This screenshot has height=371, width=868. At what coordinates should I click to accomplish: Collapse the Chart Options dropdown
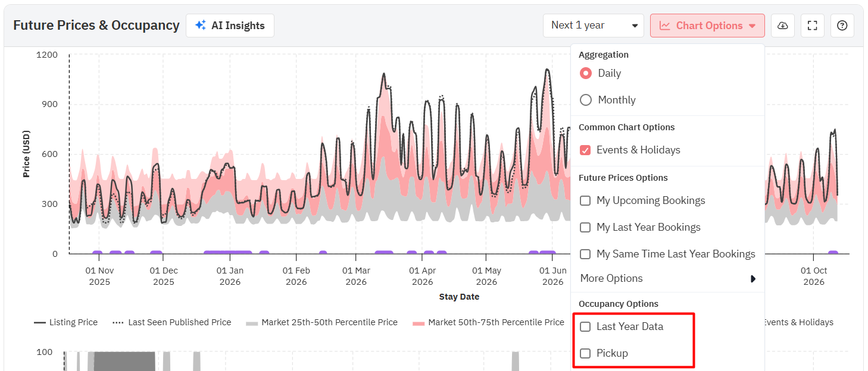pos(707,26)
